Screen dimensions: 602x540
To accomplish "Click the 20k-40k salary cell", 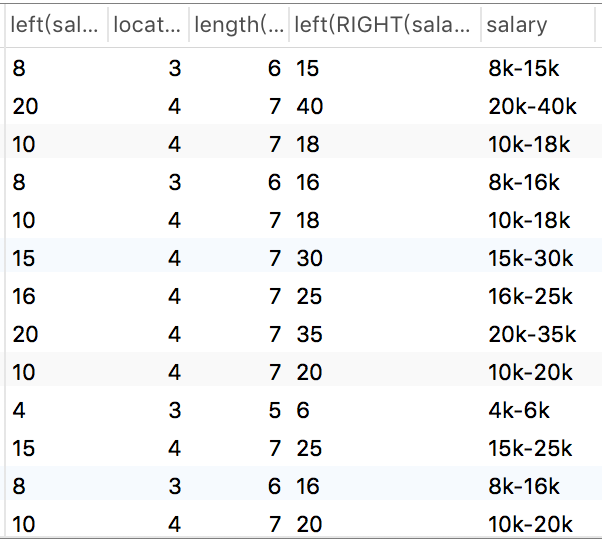I will click(x=532, y=107).
